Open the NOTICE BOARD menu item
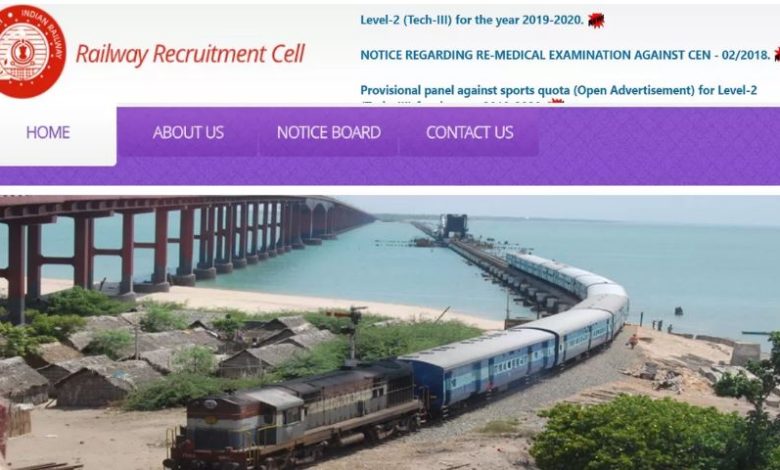Image resolution: width=780 pixels, height=470 pixels. click(329, 133)
